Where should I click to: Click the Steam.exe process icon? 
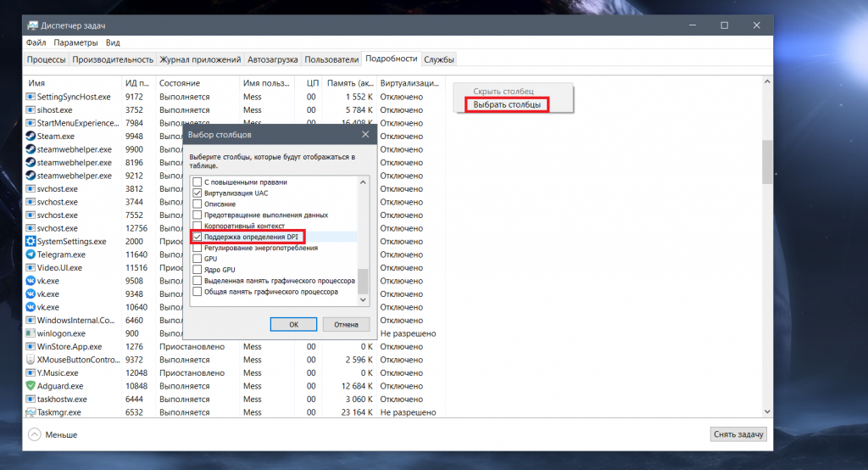coord(31,136)
